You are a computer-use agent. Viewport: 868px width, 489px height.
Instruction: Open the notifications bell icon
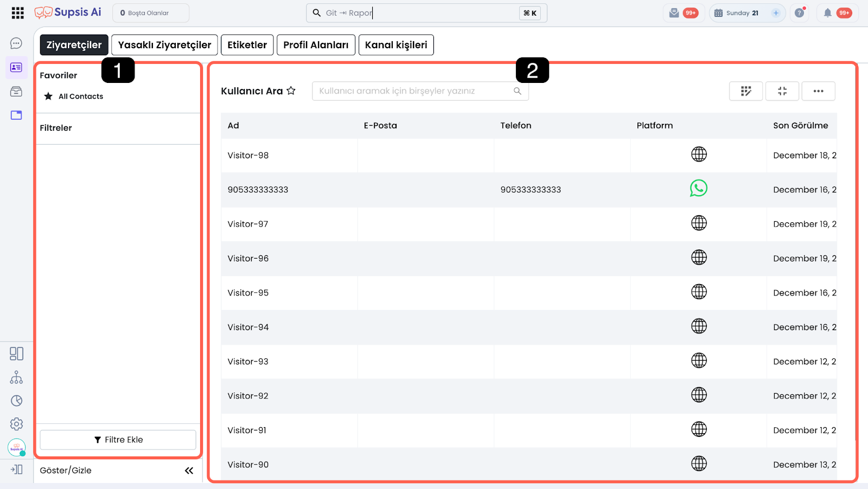[827, 13]
